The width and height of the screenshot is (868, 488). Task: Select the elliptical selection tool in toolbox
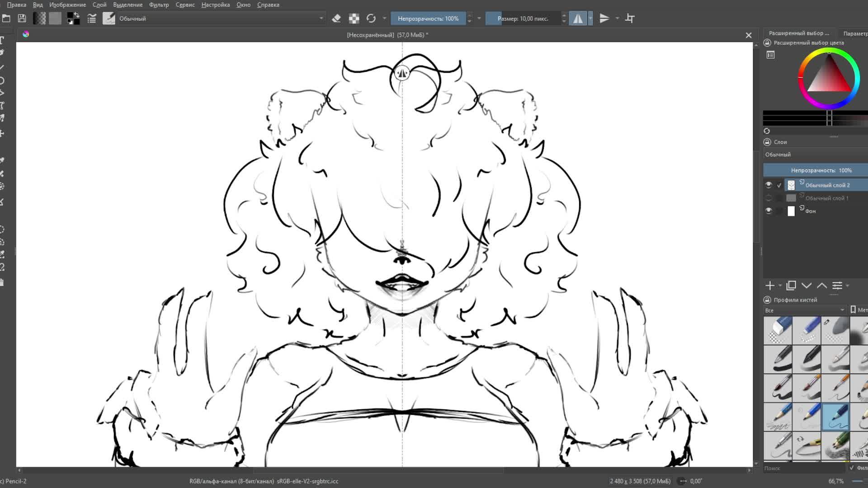tap(2, 230)
